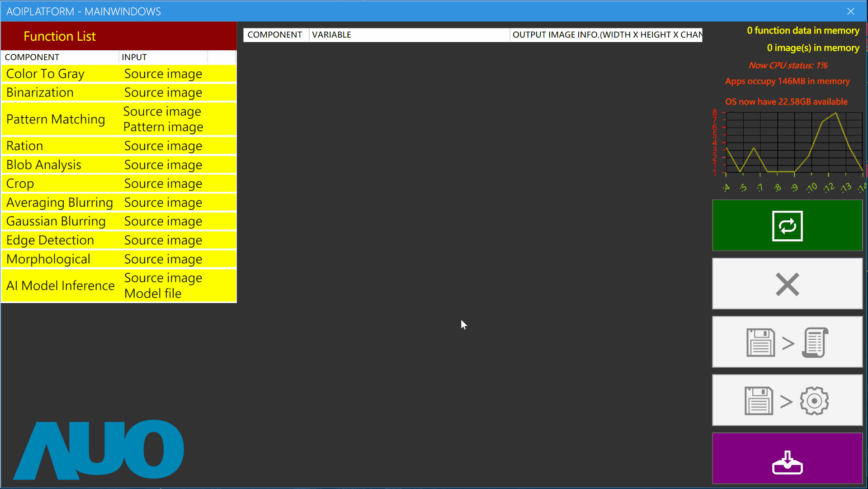Close the AOIPLATFORM window
Screen dimensions: 868x489
(850, 11)
